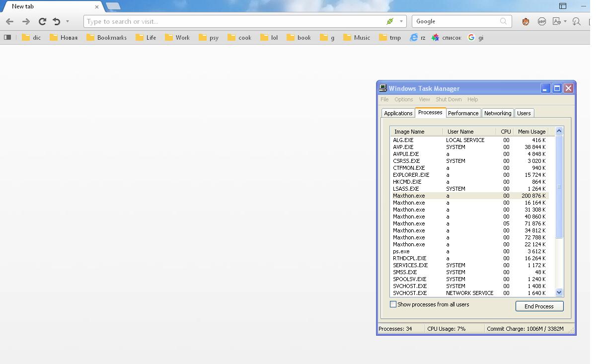Click the undo closed-tab arrow
606x364 pixels.
57,21
